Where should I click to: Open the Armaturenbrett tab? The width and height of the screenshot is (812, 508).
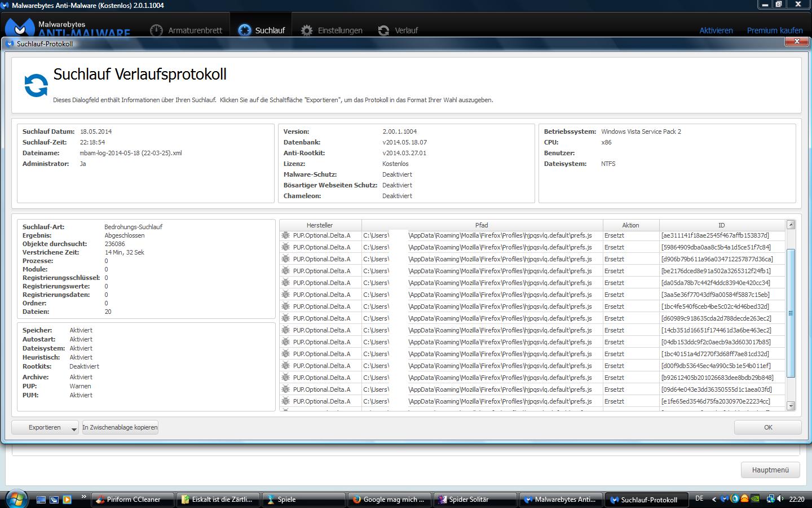186,30
